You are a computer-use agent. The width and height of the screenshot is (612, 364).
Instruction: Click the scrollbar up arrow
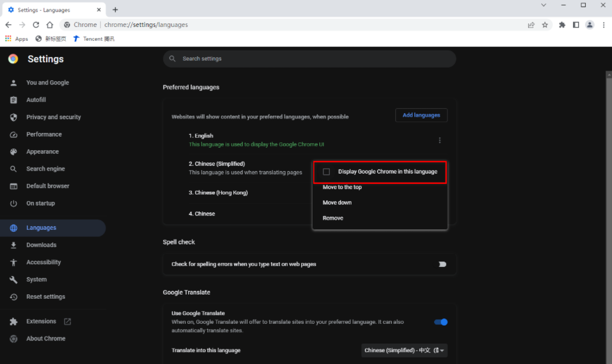tap(609, 75)
